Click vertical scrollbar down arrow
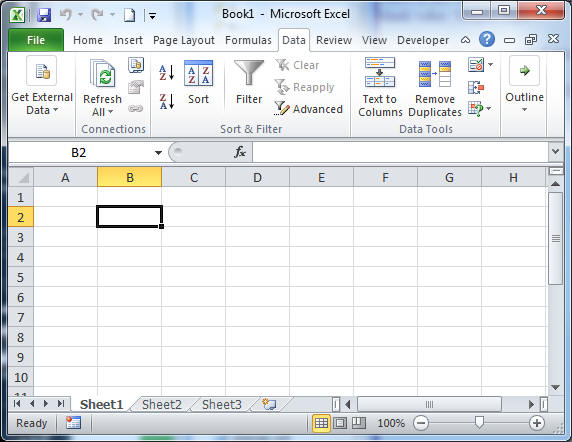 click(555, 387)
